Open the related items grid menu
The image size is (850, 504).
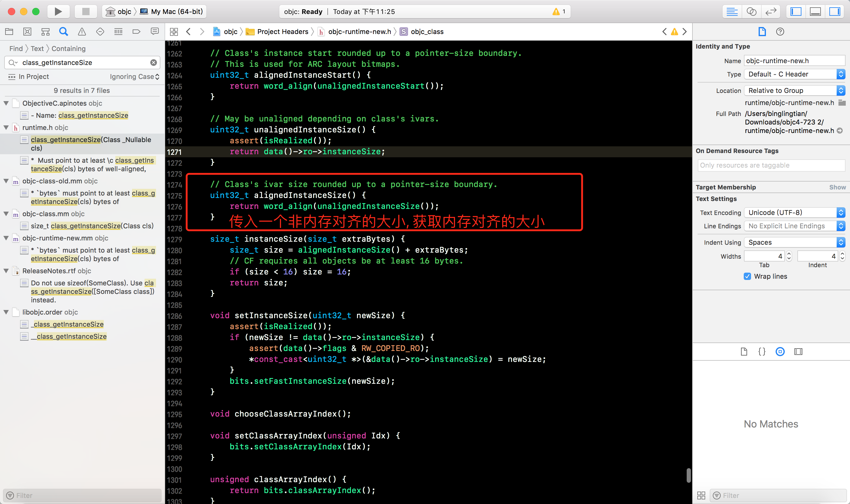point(174,32)
